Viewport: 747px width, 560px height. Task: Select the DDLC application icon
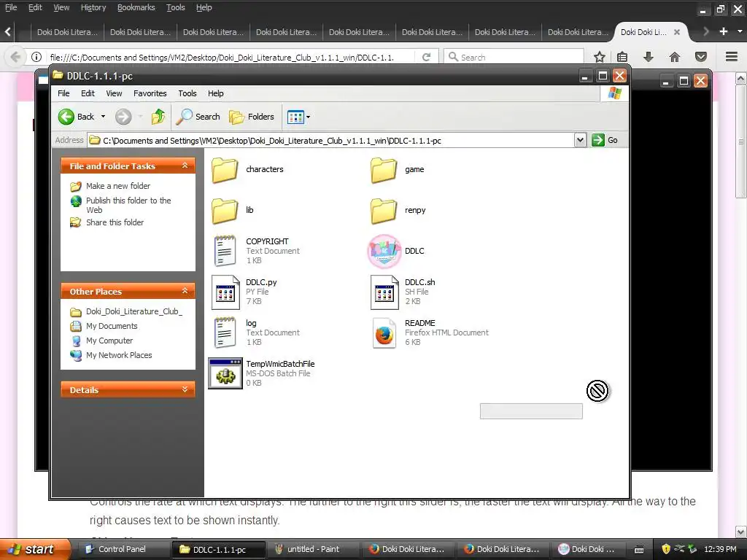384,251
